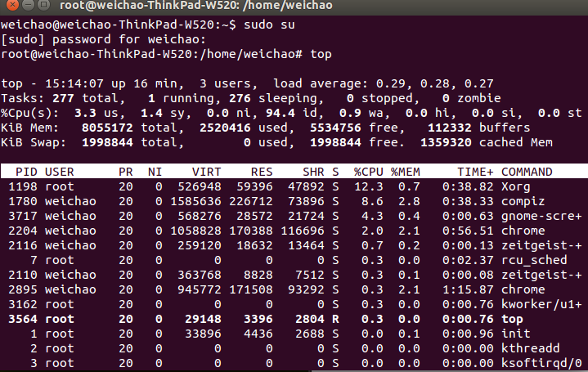
Task: Click the '94.4' idle CPU value
Action: [281, 113]
